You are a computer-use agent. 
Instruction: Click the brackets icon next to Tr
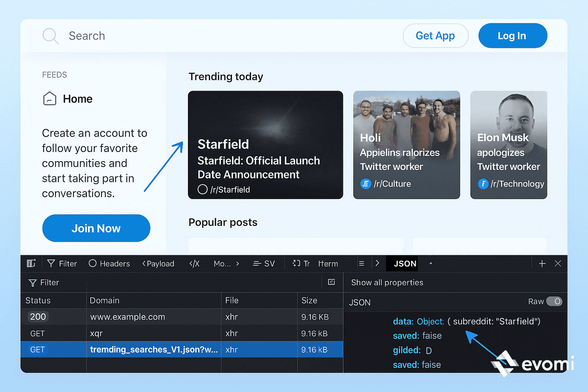click(x=296, y=263)
